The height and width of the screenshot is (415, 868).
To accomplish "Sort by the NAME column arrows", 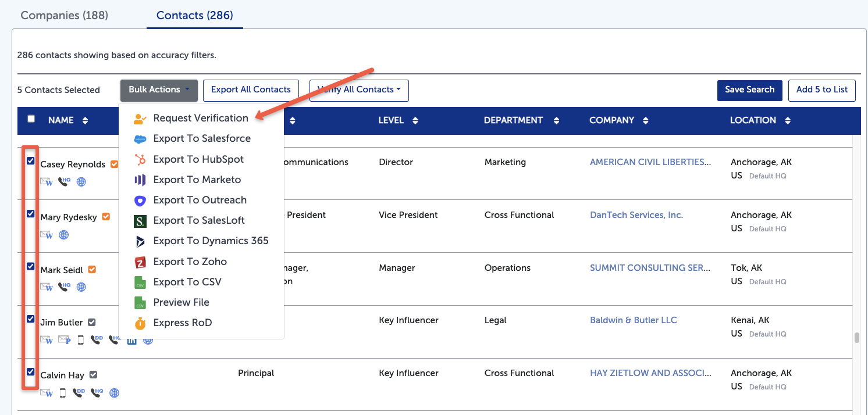I will click(x=86, y=120).
